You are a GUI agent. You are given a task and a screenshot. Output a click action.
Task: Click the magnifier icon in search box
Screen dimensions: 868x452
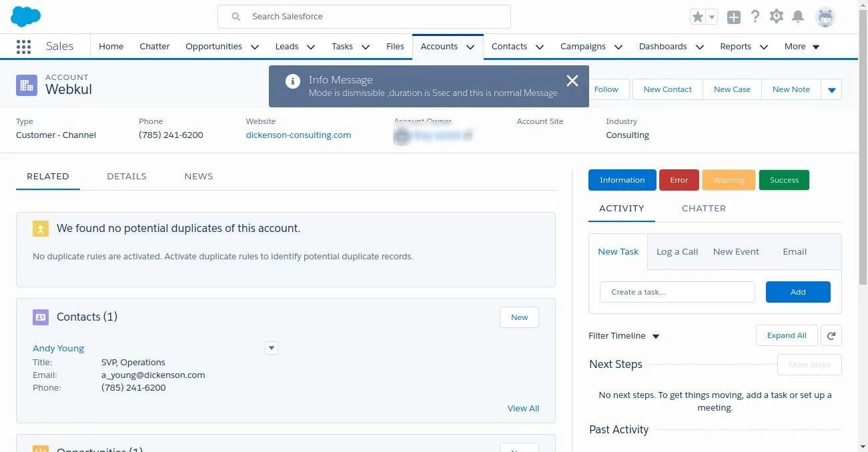click(236, 17)
